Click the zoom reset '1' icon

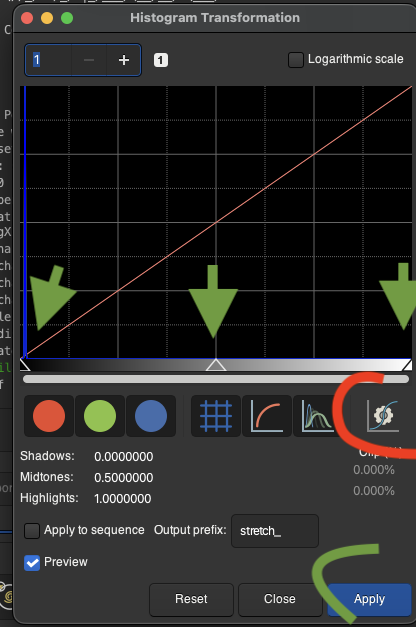161,60
